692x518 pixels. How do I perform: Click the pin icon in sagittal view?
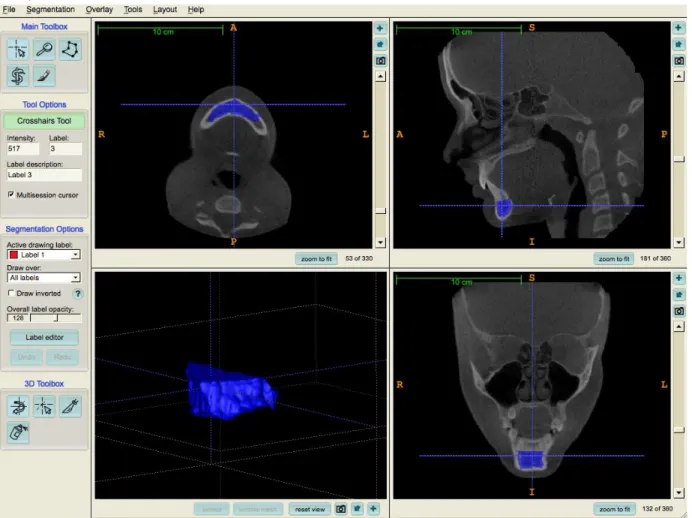pos(679,44)
